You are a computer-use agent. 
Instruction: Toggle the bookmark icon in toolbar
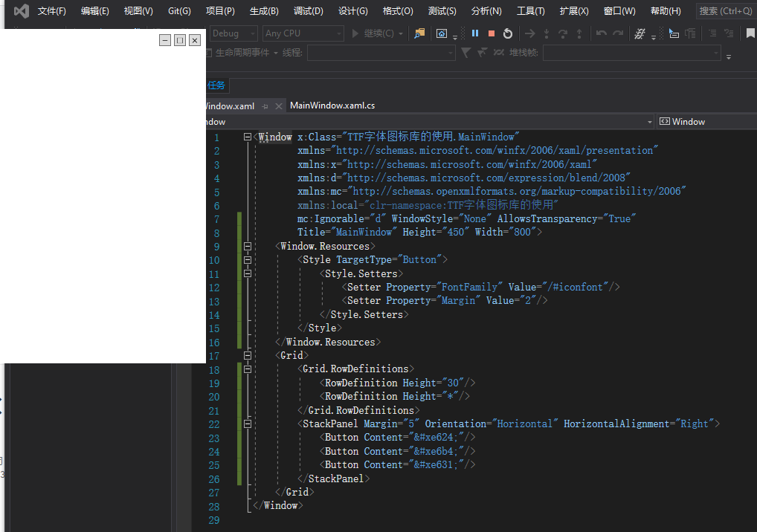pyautogui.click(x=750, y=33)
